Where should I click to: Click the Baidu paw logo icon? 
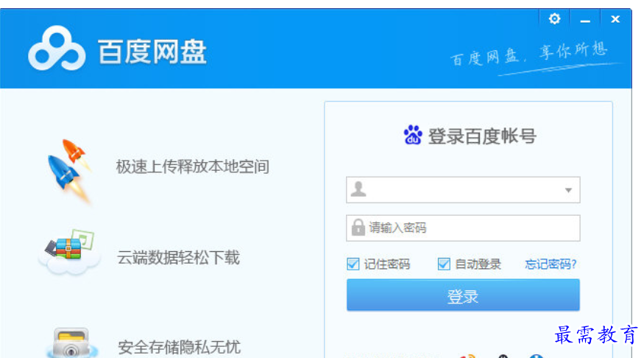(x=413, y=136)
